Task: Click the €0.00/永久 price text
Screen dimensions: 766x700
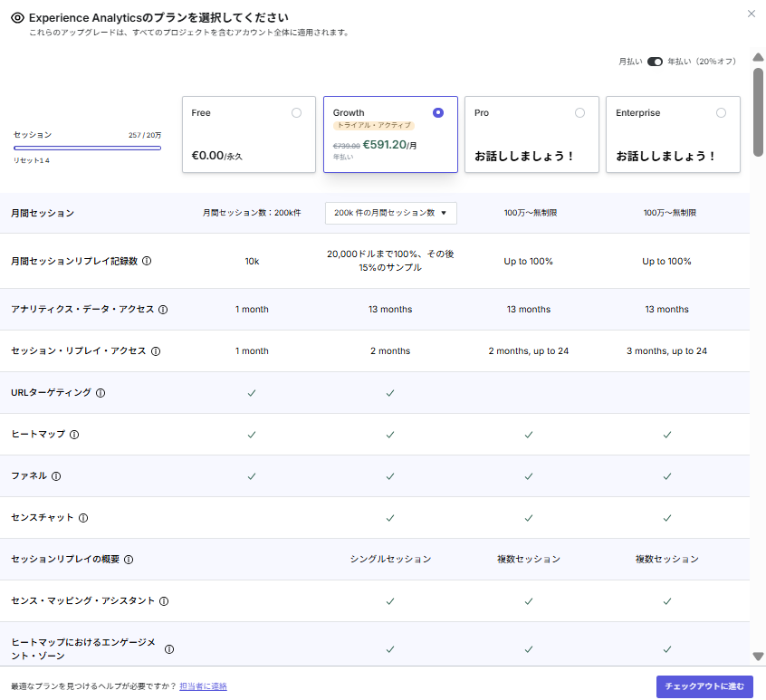Action: point(217,156)
